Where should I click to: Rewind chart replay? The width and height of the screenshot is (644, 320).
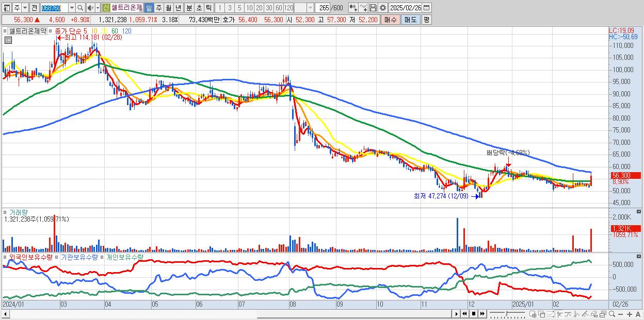[464, 314]
